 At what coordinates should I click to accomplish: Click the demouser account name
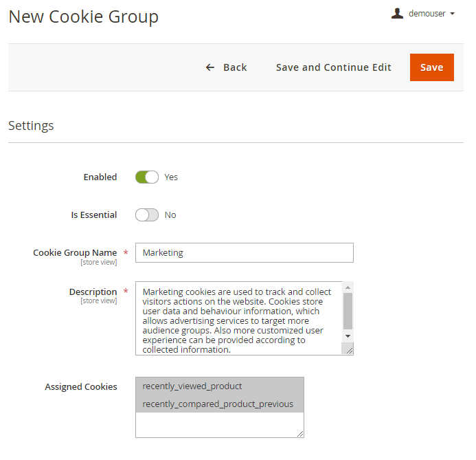pos(427,14)
